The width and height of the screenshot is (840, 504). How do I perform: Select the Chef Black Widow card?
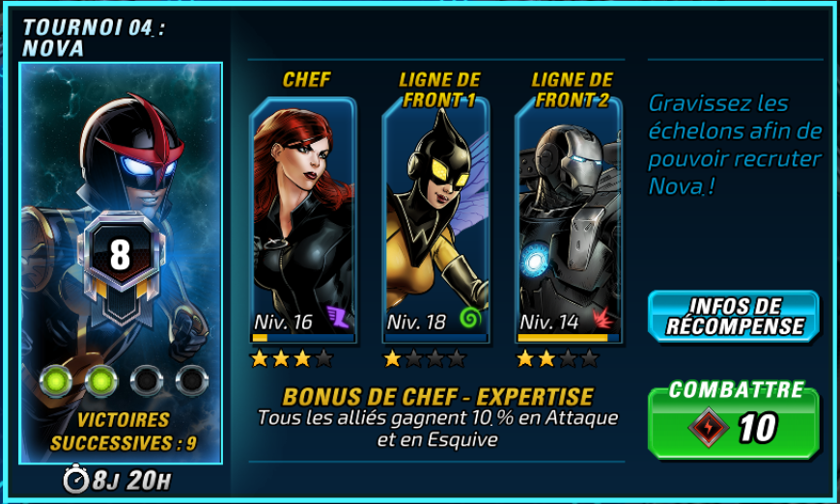coord(303,219)
